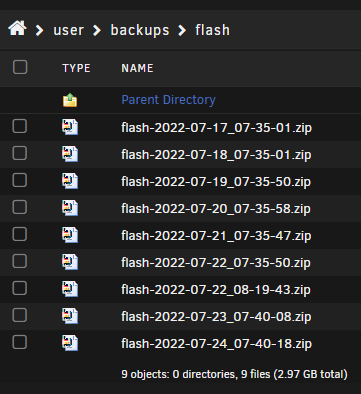Open the Parent Directory link

coord(168,100)
